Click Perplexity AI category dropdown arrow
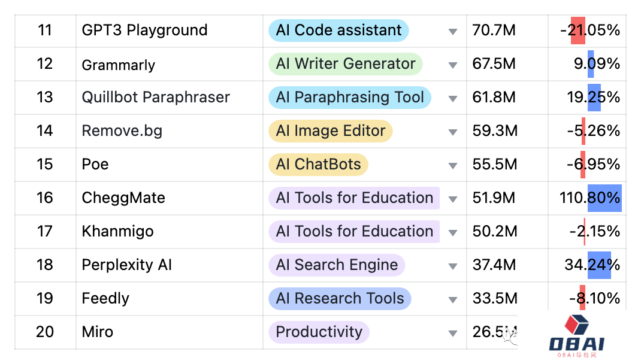The height and width of the screenshot is (364, 641). (x=453, y=266)
